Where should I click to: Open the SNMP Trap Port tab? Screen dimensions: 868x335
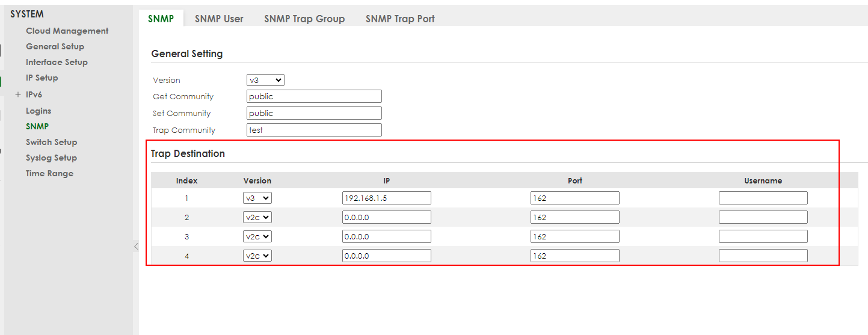[x=400, y=19]
